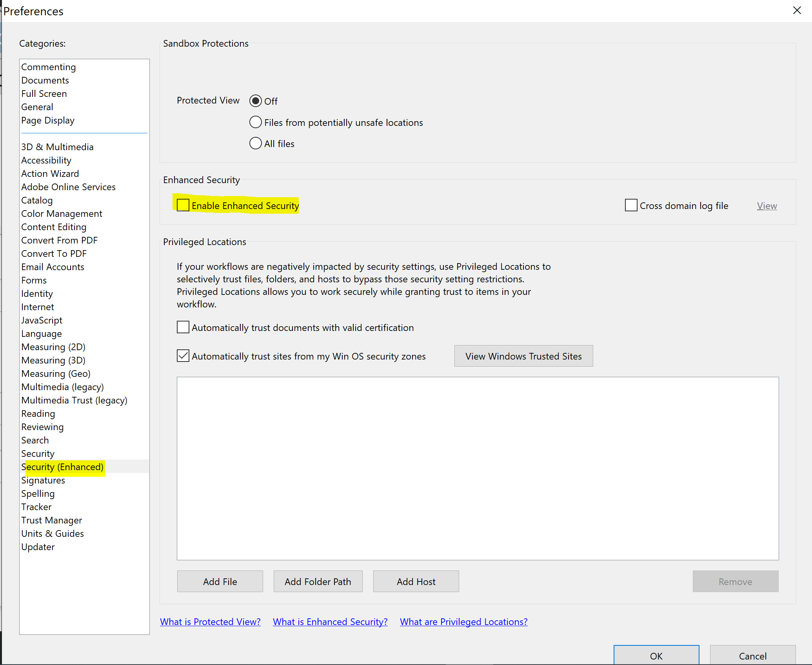The image size is (812, 665).
Task: Choose 'Files from potentially unsafe locations' option
Action: pyautogui.click(x=256, y=122)
